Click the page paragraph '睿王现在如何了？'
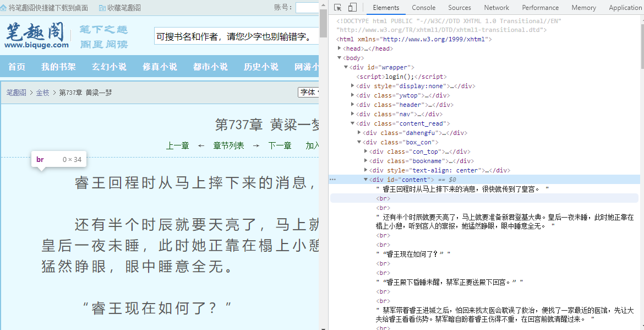 (x=158, y=307)
